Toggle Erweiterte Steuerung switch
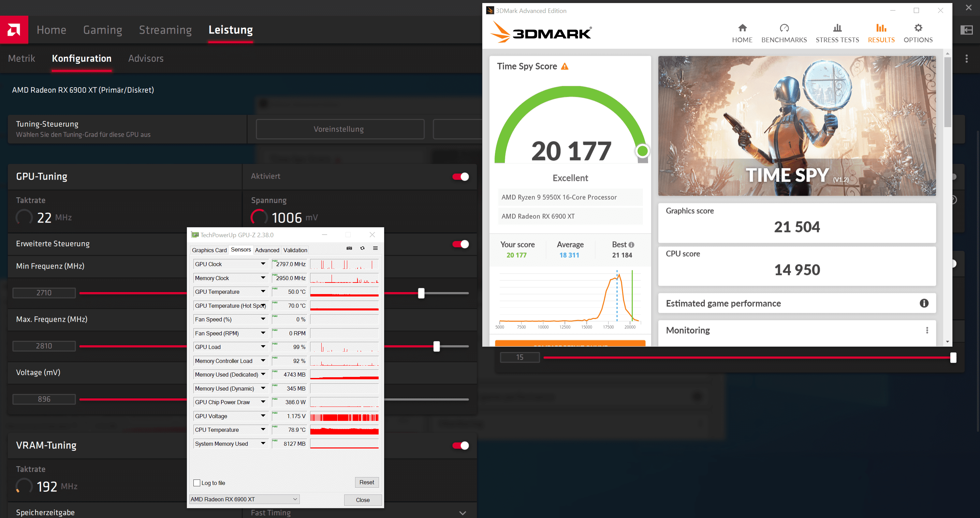The image size is (980, 518). (x=460, y=244)
